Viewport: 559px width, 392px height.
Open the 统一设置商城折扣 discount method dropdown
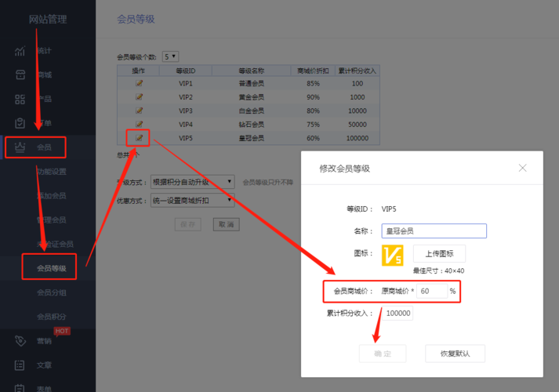click(193, 200)
